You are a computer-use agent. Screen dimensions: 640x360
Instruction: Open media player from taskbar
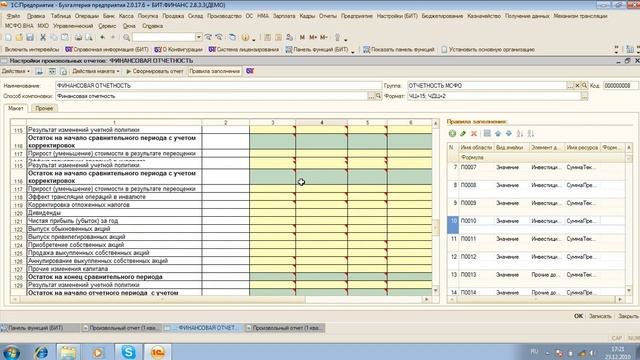[x=98, y=352]
